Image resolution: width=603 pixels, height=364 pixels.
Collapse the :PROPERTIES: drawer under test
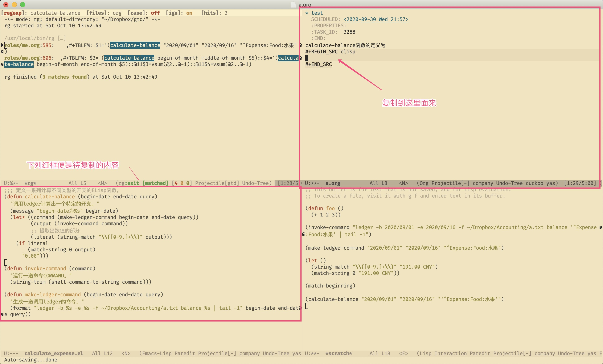pyautogui.click(x=328, y=26)
